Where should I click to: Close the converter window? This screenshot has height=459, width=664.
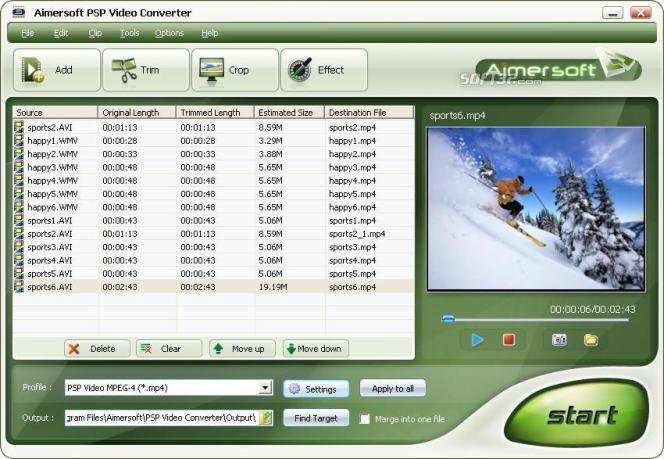(x=641, y=13)
